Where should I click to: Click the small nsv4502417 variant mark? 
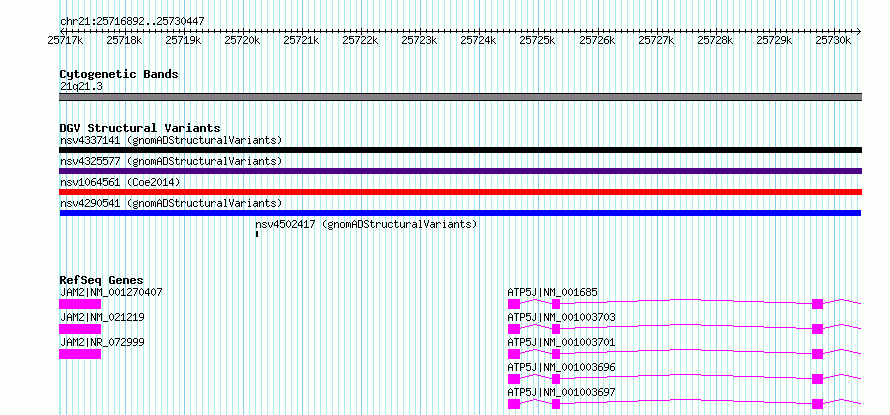257,234
